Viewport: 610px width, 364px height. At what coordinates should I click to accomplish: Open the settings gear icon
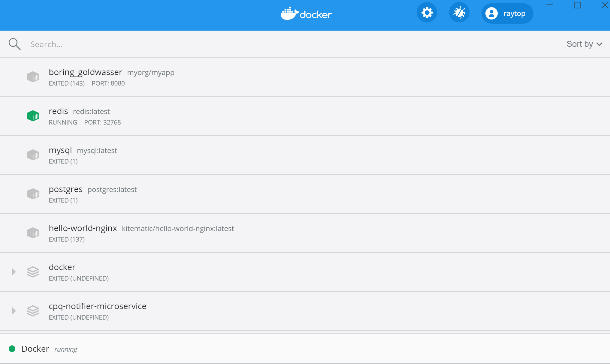427,12
